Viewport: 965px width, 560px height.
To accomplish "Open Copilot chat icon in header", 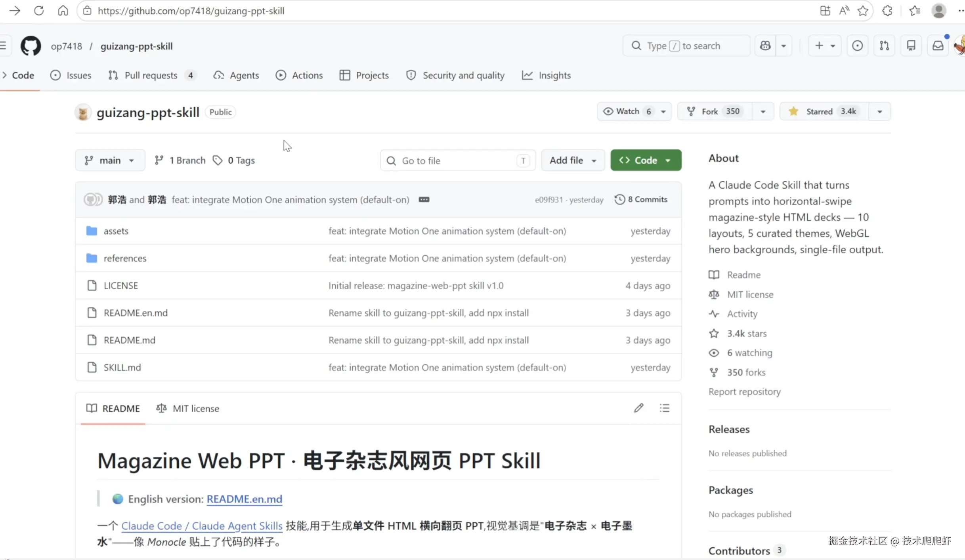I will click(765, 46).
